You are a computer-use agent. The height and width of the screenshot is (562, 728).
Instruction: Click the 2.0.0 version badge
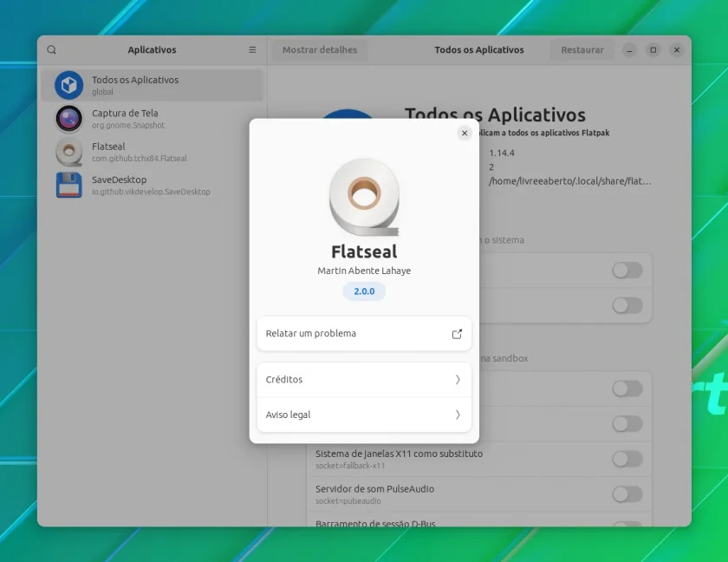tap(364, 291)
